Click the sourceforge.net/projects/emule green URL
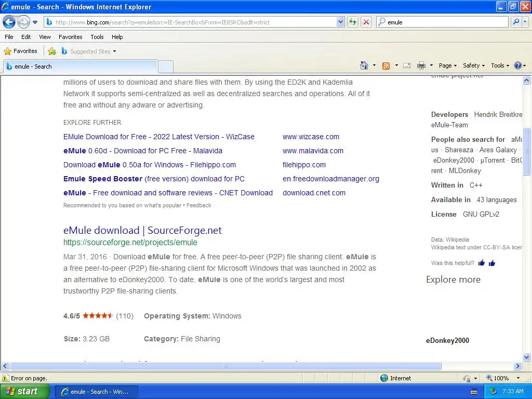The width and height of the screenshot is (532, 399). tap(130, 242)
